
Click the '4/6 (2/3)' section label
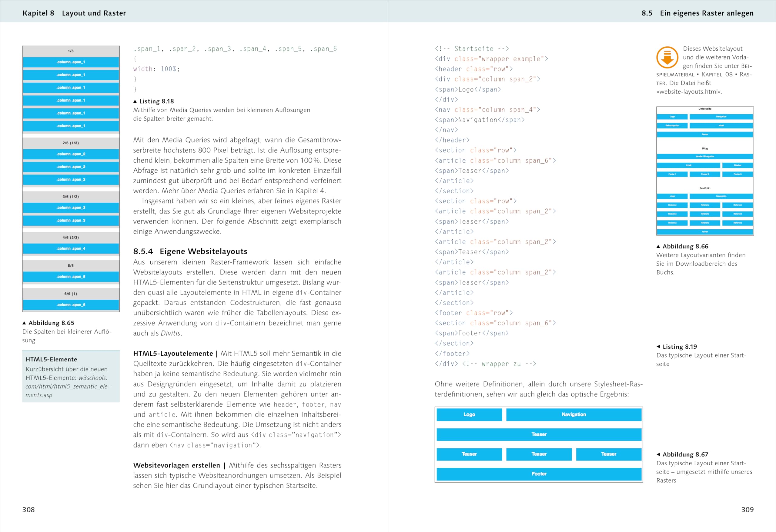71,238
